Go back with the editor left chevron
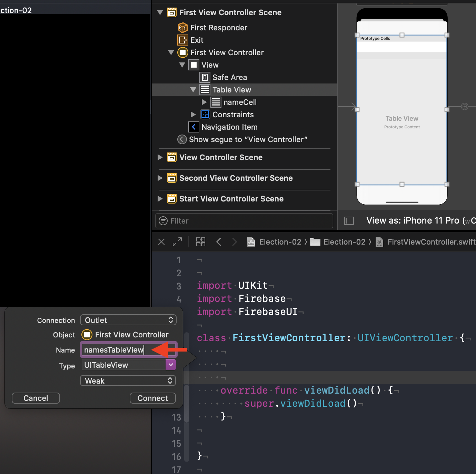 (219, 242)
